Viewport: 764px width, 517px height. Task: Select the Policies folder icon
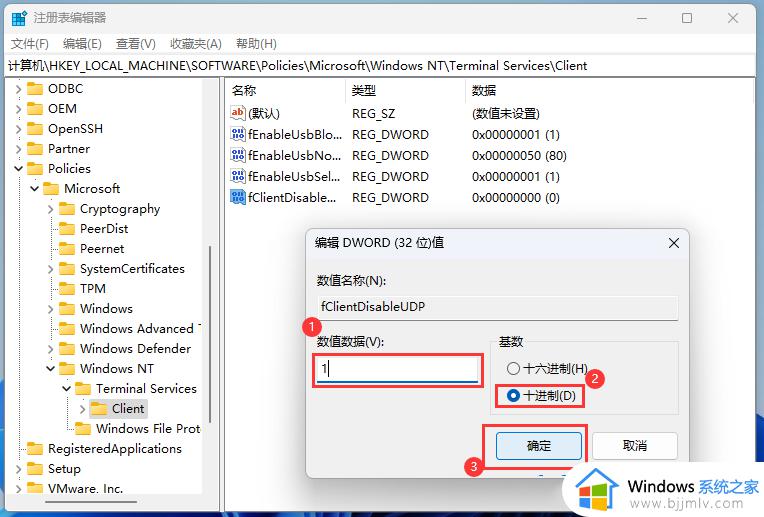35,169
